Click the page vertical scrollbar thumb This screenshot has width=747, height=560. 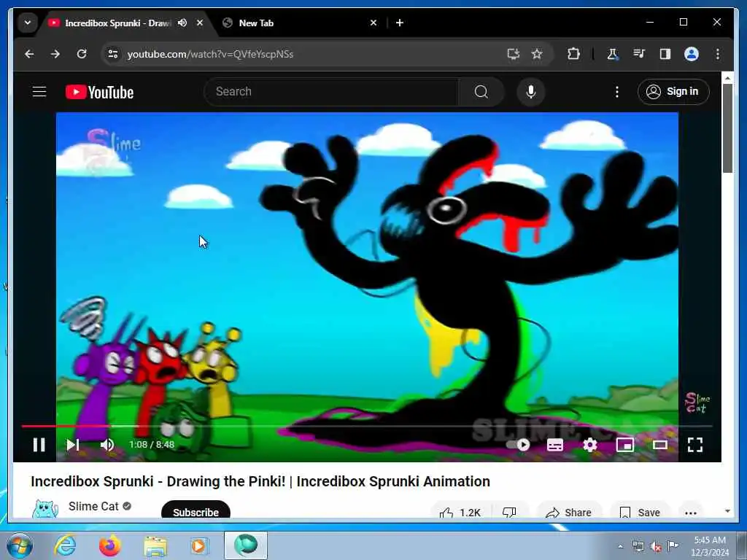click(727, 128)
